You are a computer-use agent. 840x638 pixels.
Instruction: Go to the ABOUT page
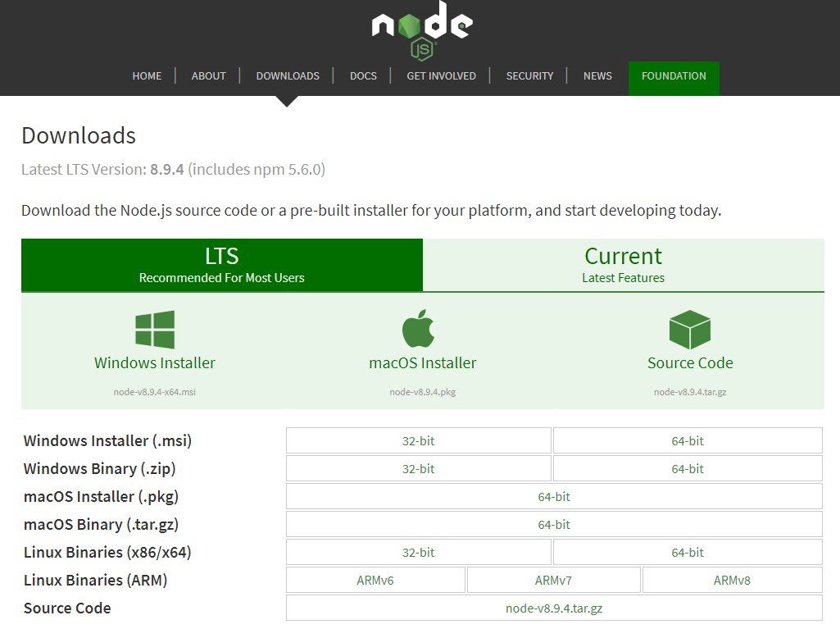[x=208, y=76]
